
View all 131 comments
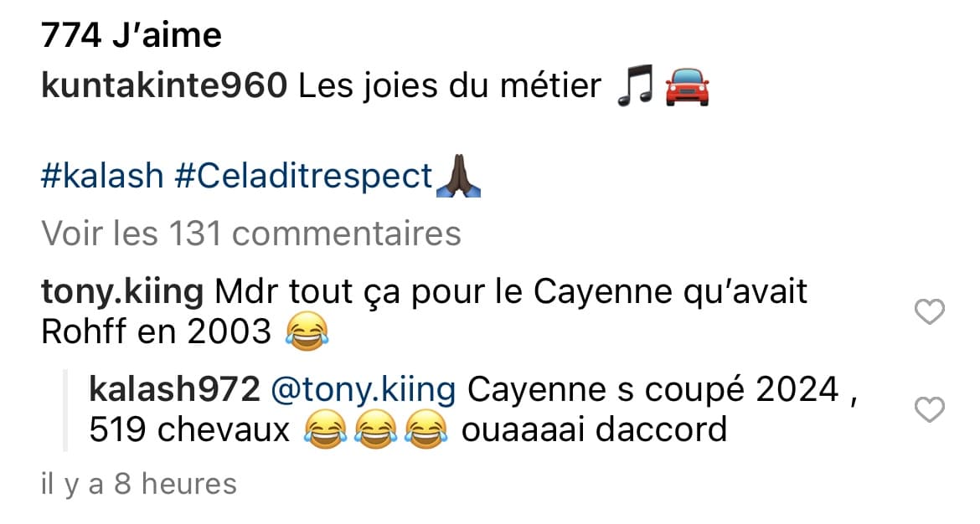pyautogui.click(x=251, y=233)
